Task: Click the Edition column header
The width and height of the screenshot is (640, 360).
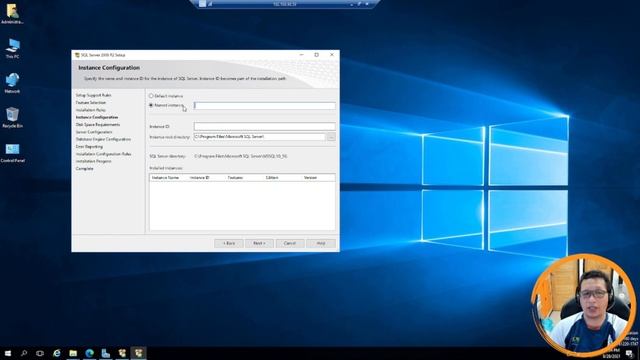Action: coord(282,178)
